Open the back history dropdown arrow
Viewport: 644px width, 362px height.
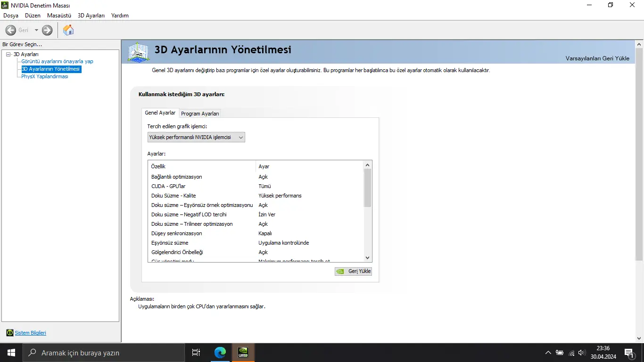pyautogui.click(x=36, y=30)
